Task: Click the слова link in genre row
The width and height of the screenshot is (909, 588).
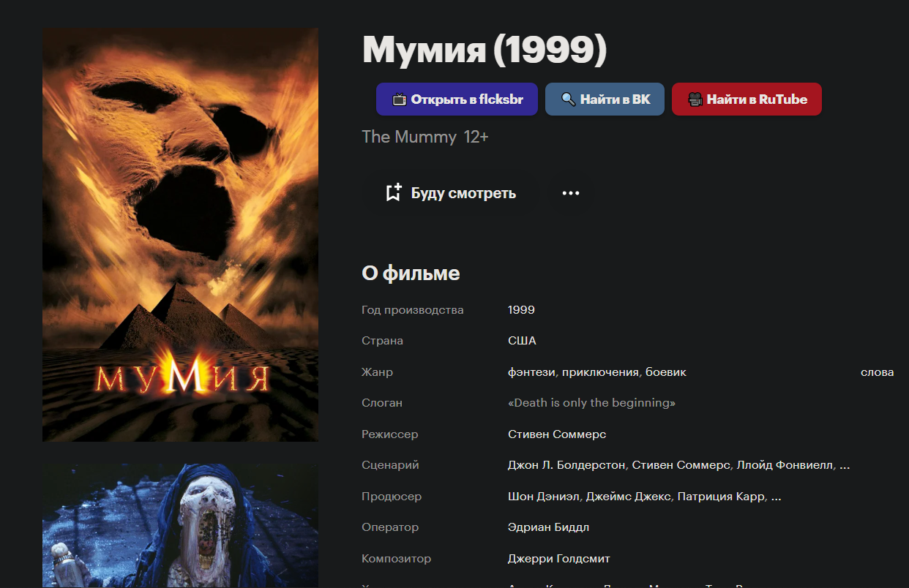Action: click(x=877, y=372)
